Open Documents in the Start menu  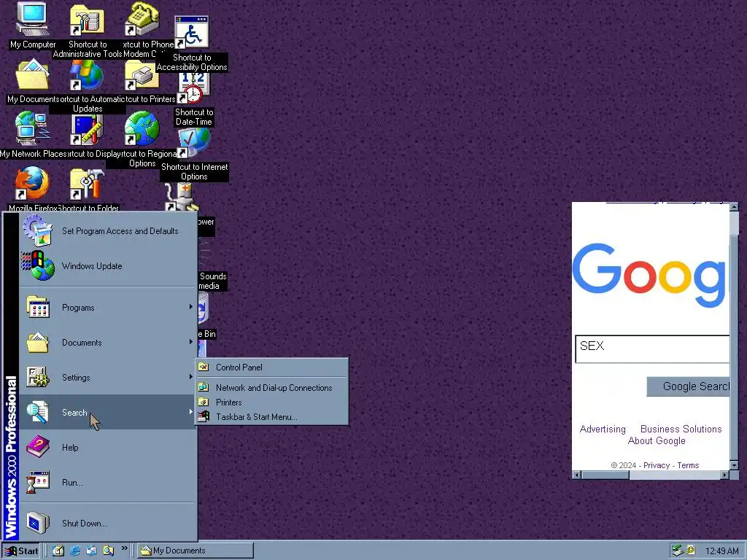click(x=108, y=343)
